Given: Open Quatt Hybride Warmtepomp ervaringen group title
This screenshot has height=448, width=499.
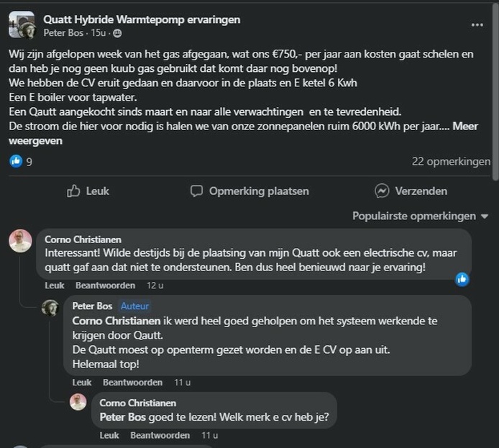Looking at the screenshot, I should click(x=142, y=19).
